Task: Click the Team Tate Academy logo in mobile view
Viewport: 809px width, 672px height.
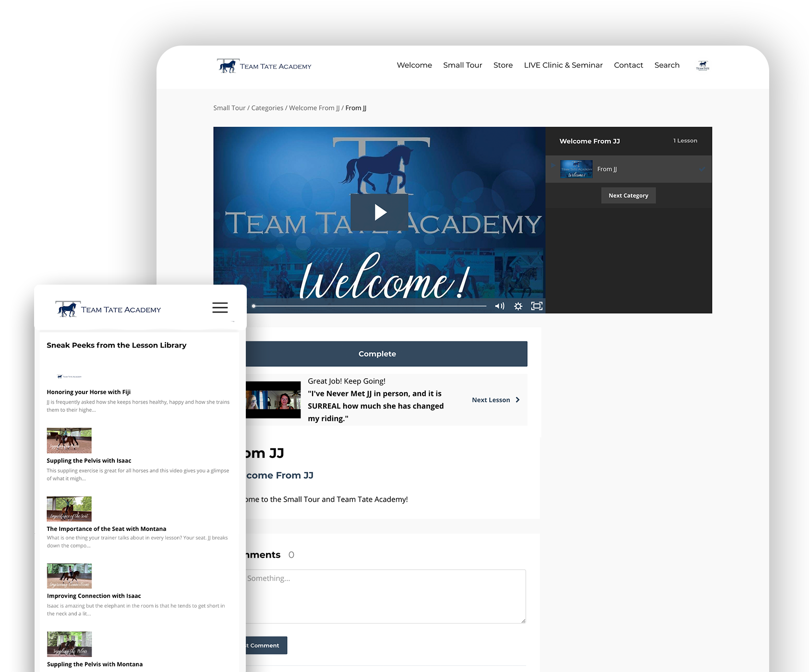Action: tap(108, 309)
